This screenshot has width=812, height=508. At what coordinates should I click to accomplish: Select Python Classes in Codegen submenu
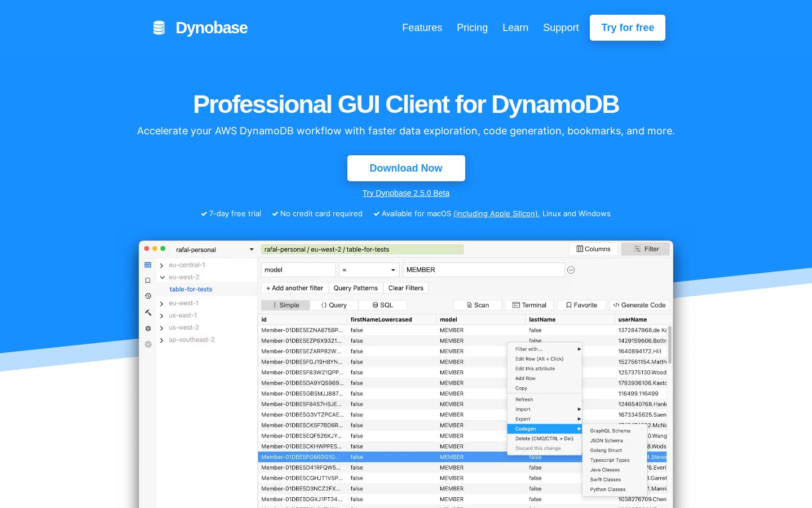(615, 489)
